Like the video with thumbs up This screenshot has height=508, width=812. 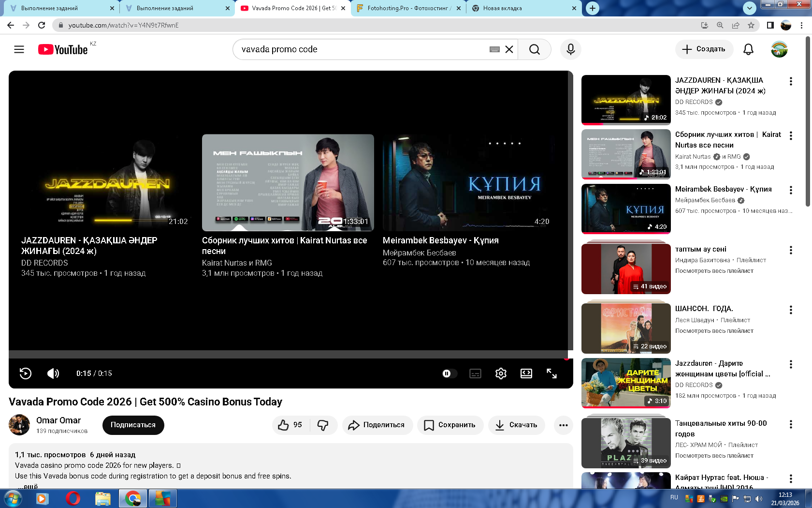point(290,425)
